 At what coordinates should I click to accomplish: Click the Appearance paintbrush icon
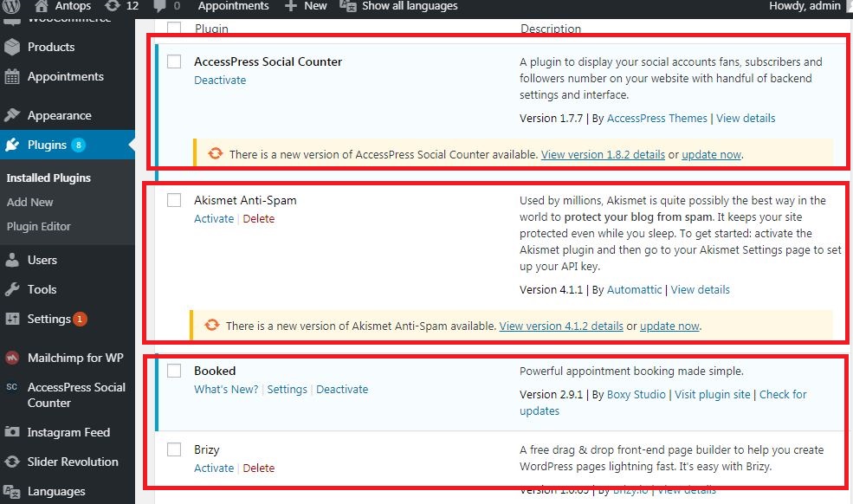(x=12, y=115)
